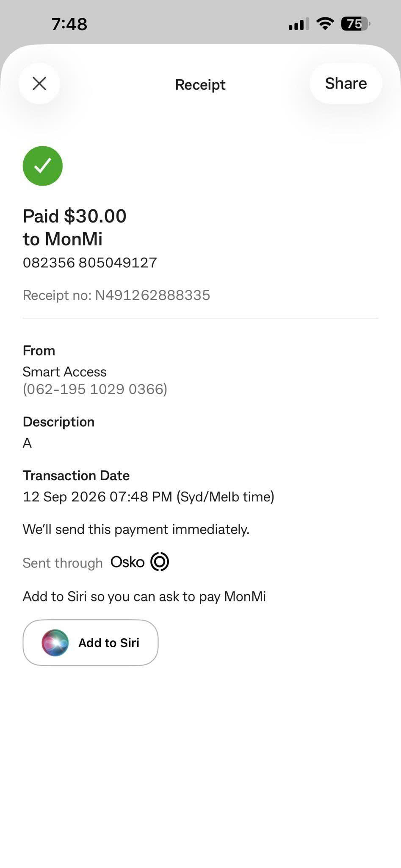Close the receipt with the X icon
Viewport: 401px width, 868px height.
[39, 83]
